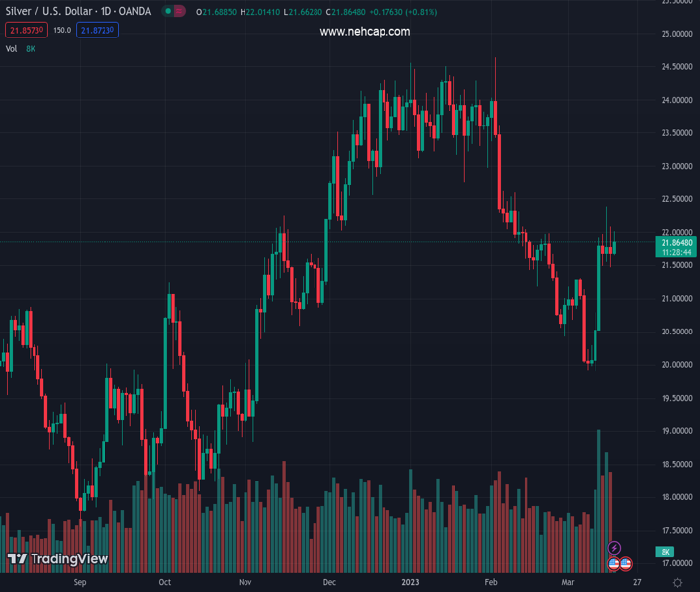Select the Vol indicator legend

pyautogui.click(x=11, y=48)
